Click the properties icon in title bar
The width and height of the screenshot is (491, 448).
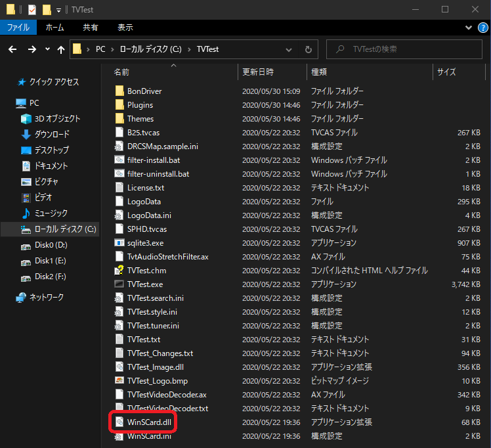(30, 10)
